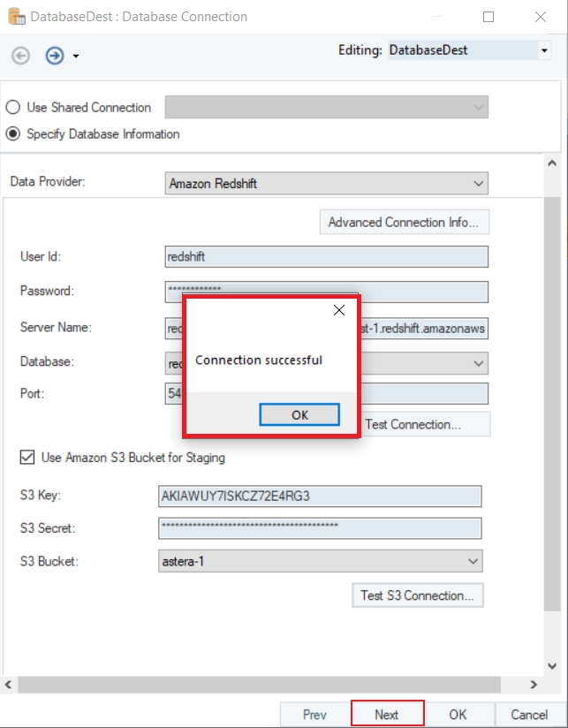Click Cancel at the bottom
Image resolution: width=568 pixels, height=728 pixels.
(529, 715)
